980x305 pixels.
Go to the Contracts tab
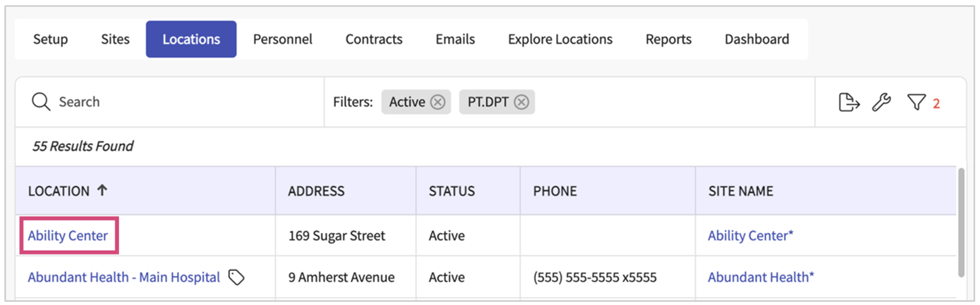pyautogui.click(x=373, y=39)
